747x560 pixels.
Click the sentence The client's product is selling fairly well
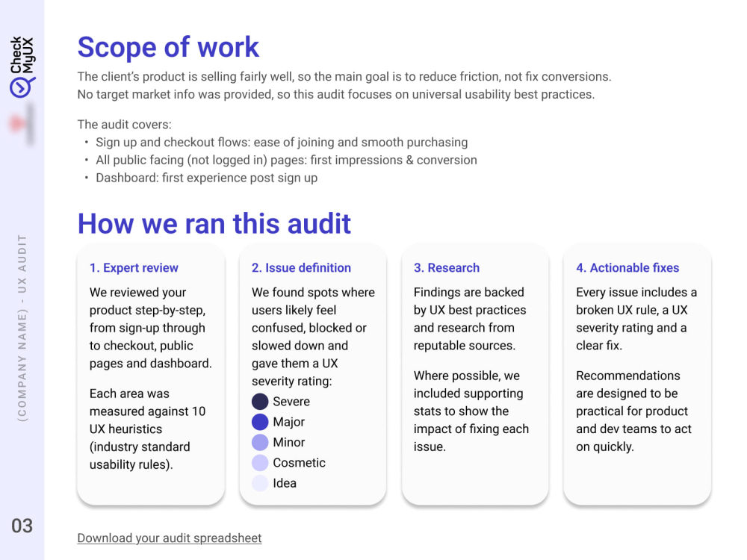coord(344,77)
